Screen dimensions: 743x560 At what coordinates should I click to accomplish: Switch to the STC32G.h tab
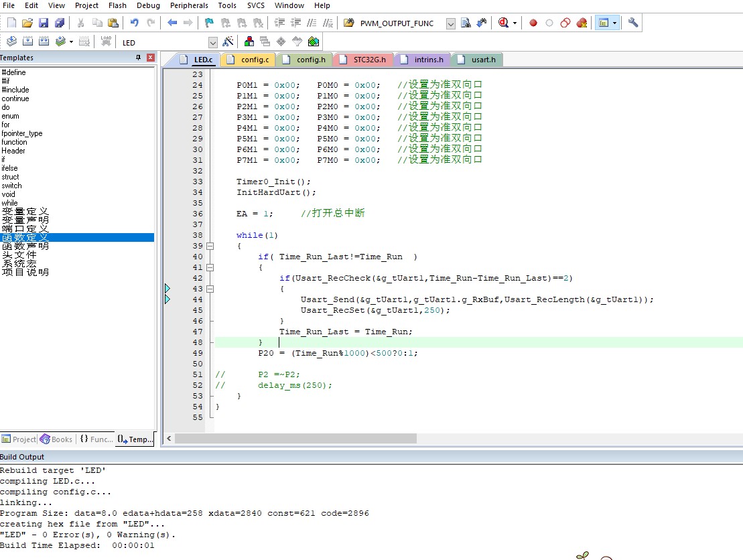click(364, 60)
